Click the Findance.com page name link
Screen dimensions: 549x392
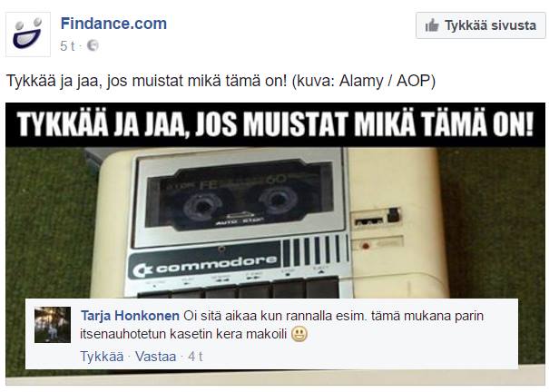click(113, 24)
